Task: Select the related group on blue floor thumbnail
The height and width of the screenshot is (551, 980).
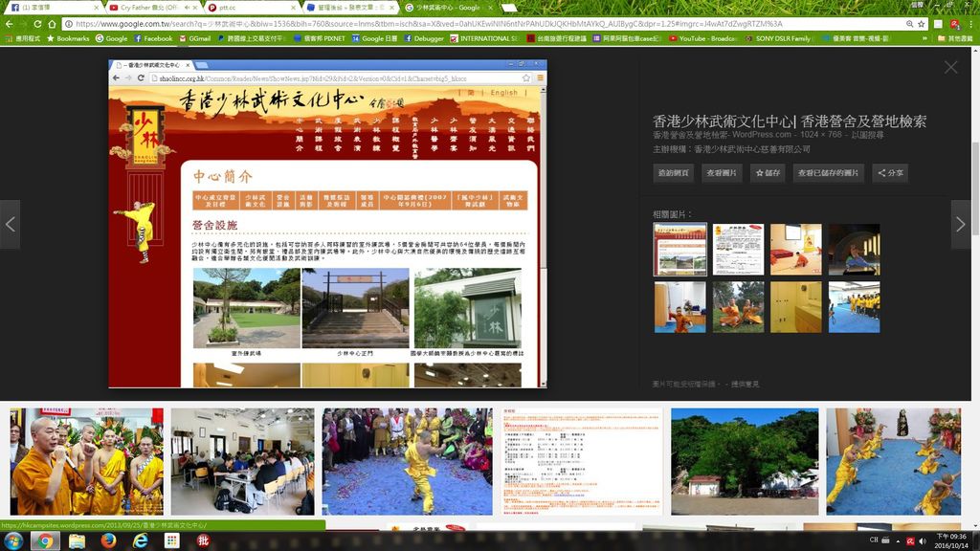Action: tap(854, 307)
